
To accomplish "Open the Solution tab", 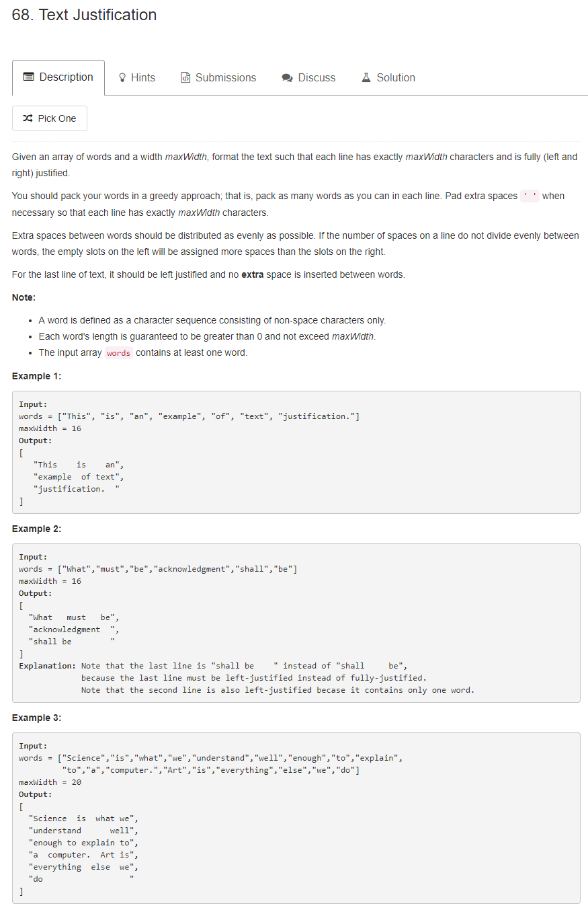I will [x=388, y=78].
